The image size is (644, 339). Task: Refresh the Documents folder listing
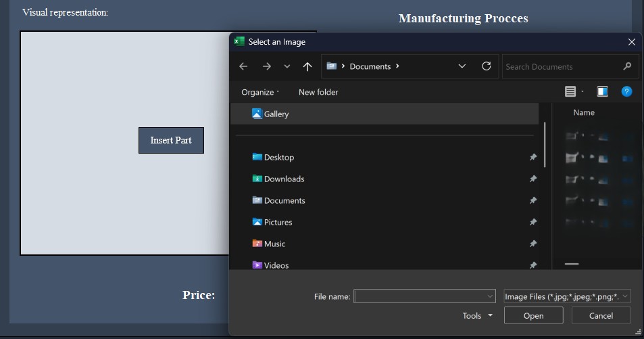486,66
